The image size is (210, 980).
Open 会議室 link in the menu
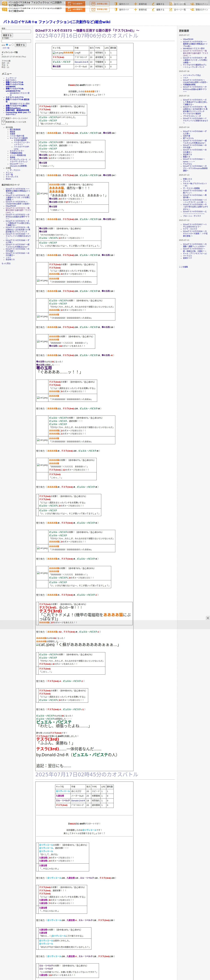[13, 134]
